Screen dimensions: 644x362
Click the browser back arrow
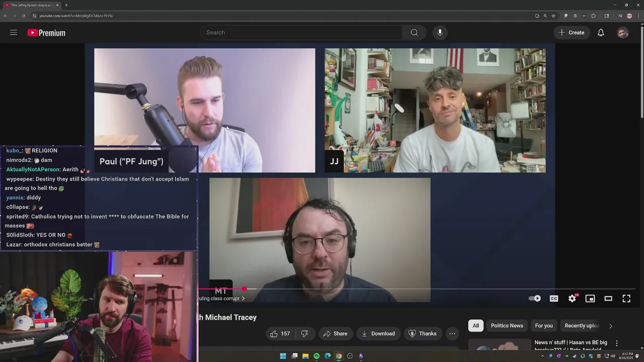click(x=6, y=16)
